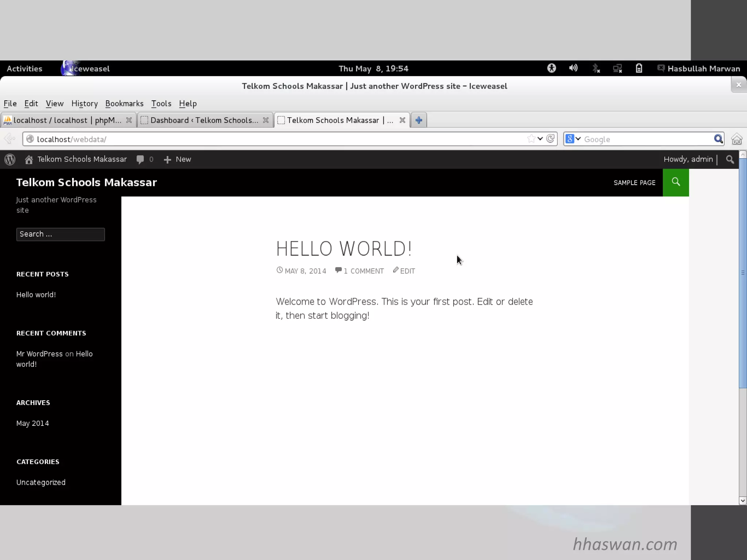Open the Uncategorized category link
This screenshot has height=560, width=747.
point(41,482)
